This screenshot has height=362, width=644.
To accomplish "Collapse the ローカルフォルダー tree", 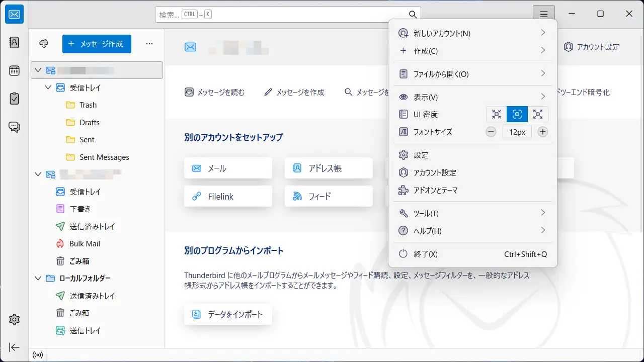I will [38, 278].
